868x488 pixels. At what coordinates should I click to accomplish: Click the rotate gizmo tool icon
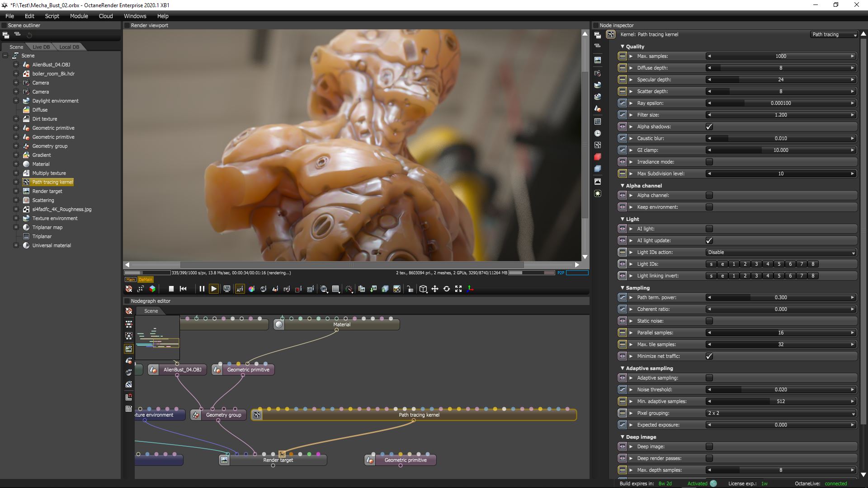pyautogui.click(x=447, y=289)
